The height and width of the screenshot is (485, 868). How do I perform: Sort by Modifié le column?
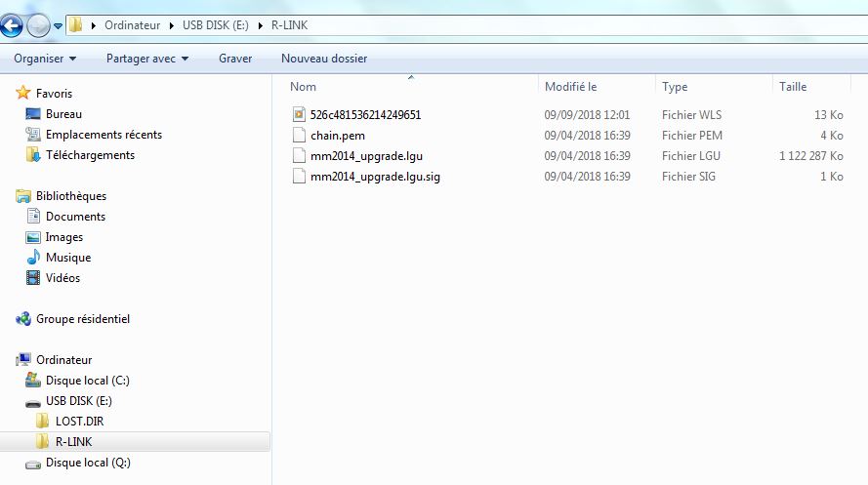(x=570, y=87)
